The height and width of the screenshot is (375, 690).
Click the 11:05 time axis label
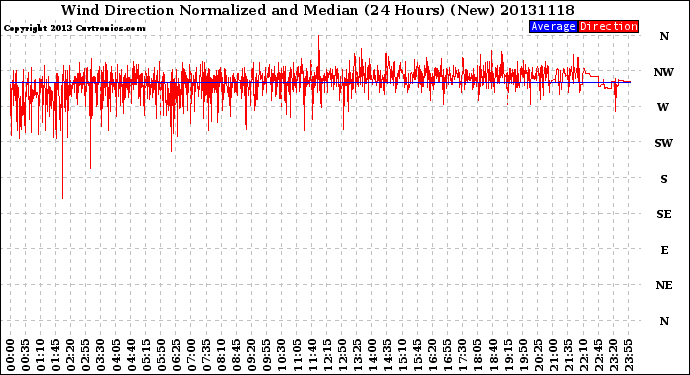click(297, 355)
